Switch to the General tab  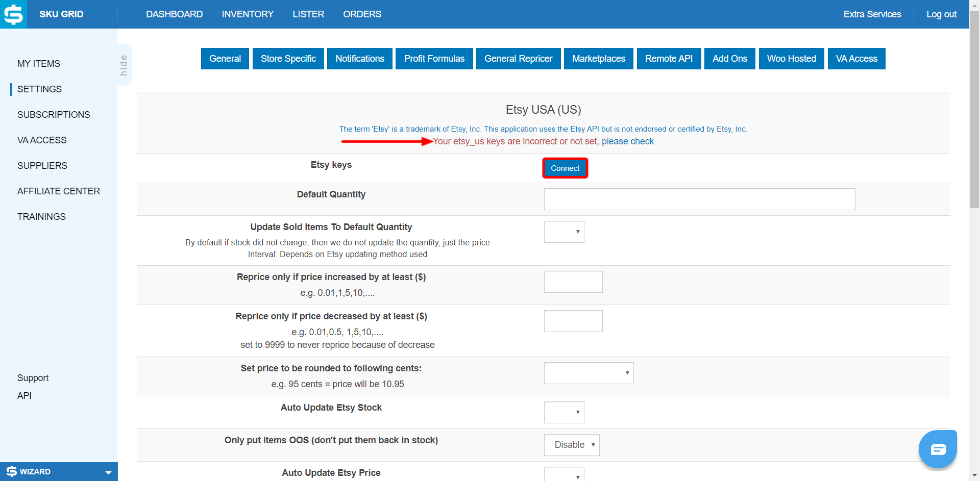[x=225, y=59]
